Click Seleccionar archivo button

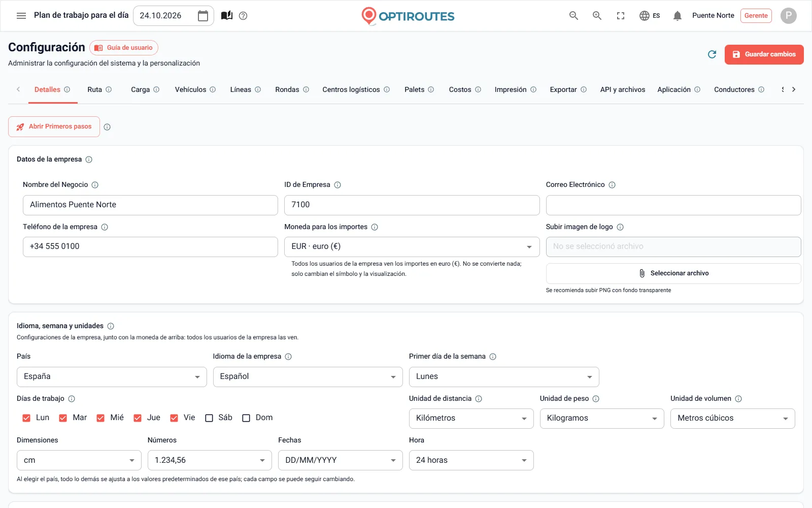click(x=673, y=274)
